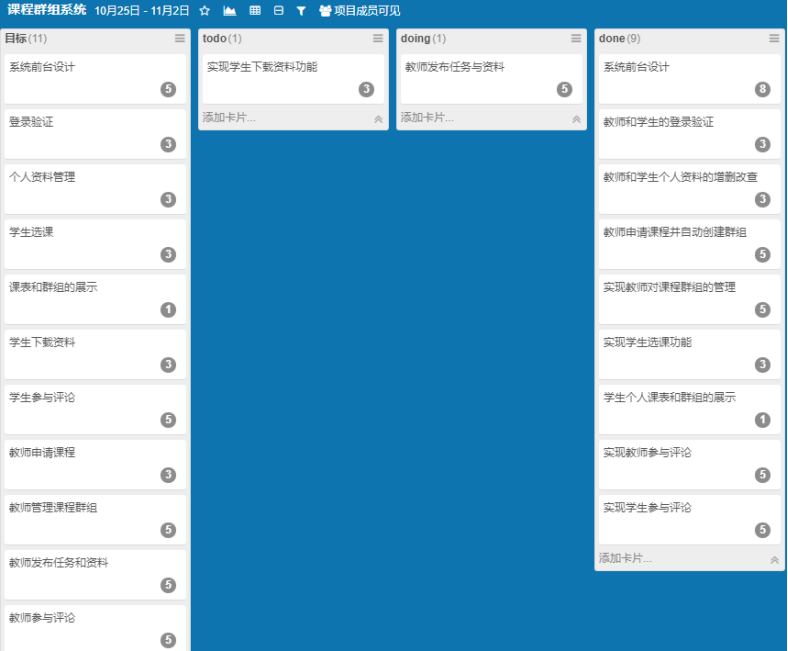
Task: Click 添加卡片 in the todo list
Action: pyautogui.click(x=229, y=118)
